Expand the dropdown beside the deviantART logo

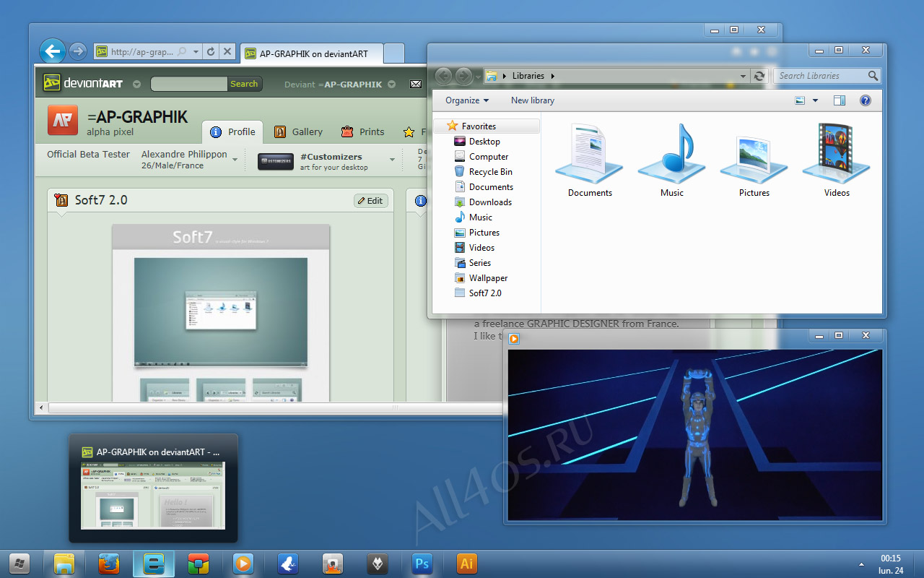pyautogui.click(x=136, y=84)
